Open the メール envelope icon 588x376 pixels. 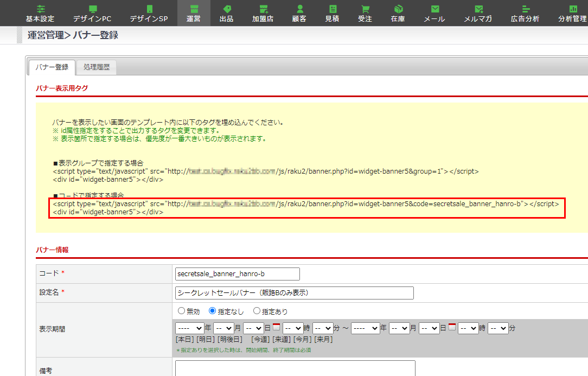[434, 9]
